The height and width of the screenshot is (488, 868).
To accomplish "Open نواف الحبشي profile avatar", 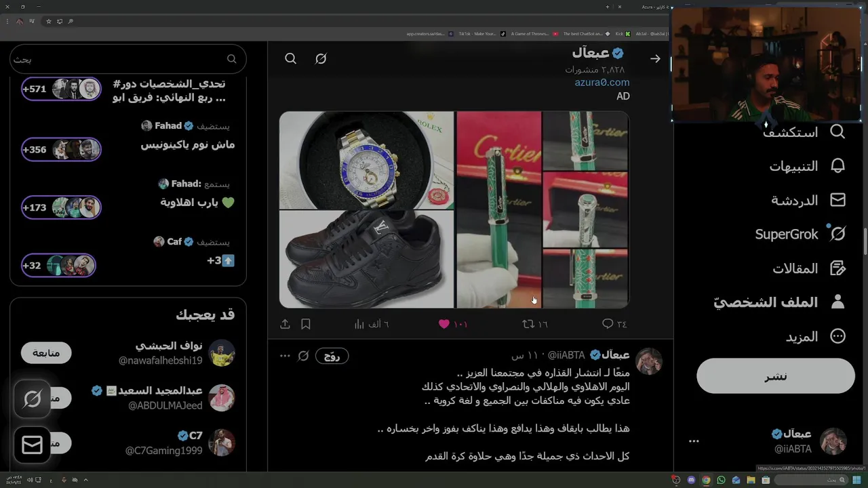I will point(222,353).
